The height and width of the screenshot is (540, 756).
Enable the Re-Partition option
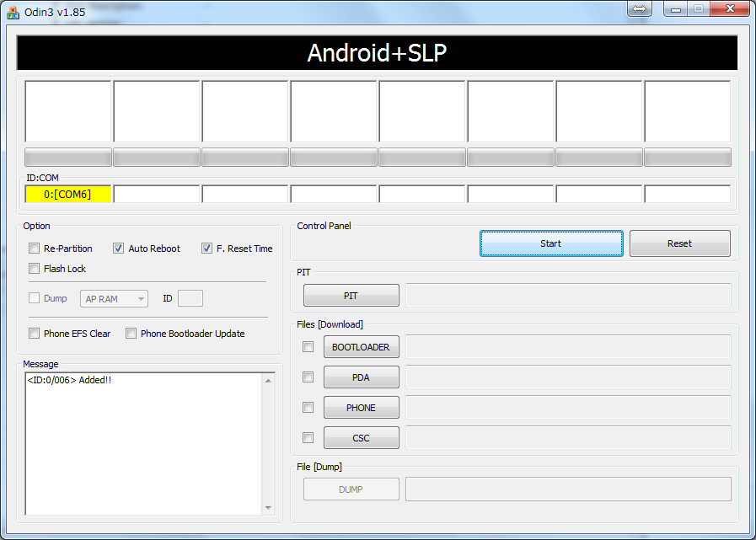coord(34,248)
